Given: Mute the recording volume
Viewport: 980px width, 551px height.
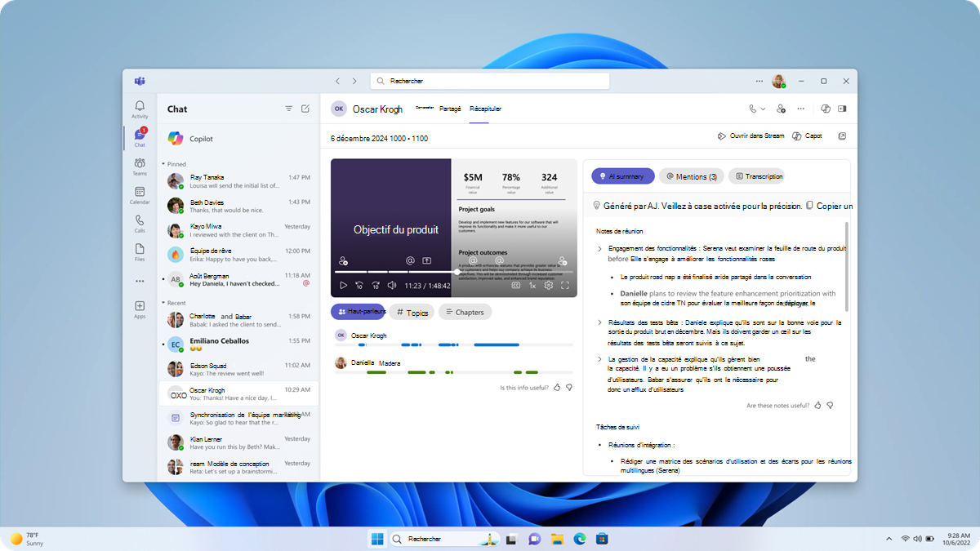Looking at the screenshot, I should [392, 285].
